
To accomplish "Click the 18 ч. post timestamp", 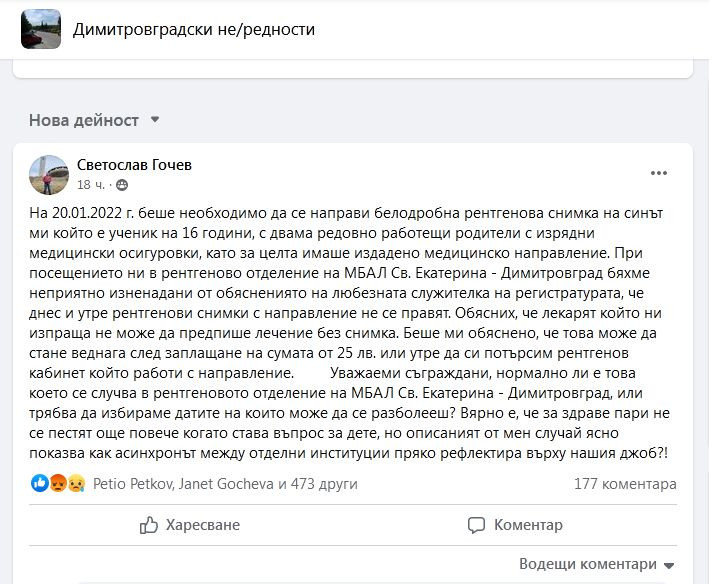I will pos(90,185).
